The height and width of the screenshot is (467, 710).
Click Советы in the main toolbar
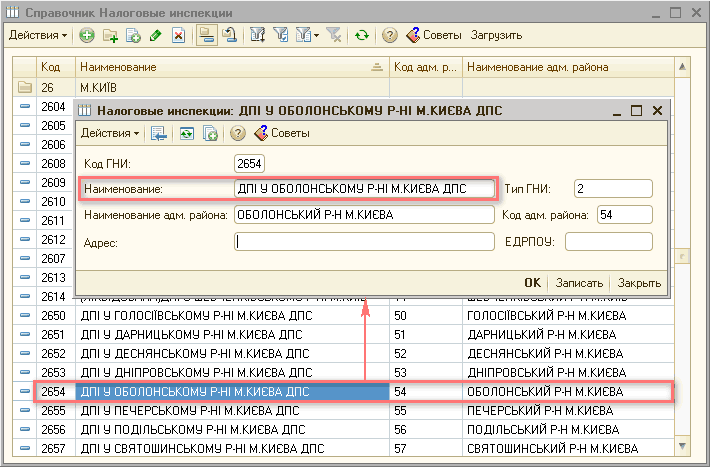434,35
